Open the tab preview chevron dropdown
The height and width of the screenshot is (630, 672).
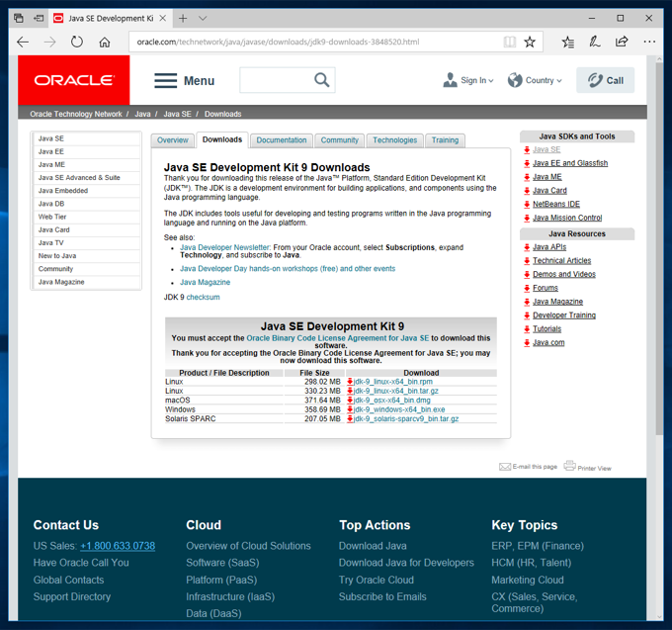(x=203, y=18)
